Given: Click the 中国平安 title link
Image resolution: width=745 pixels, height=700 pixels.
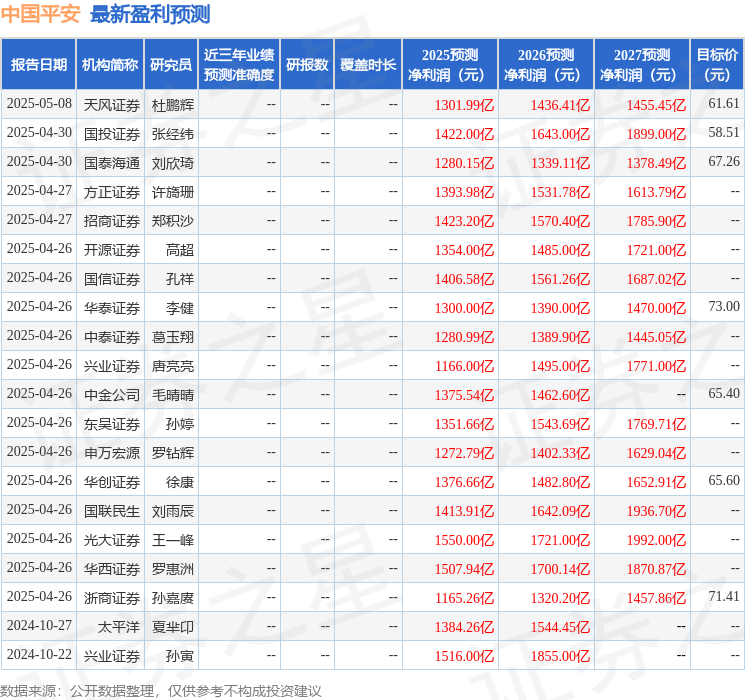Looking at the screenshot, I should click(x=41, y=14).
